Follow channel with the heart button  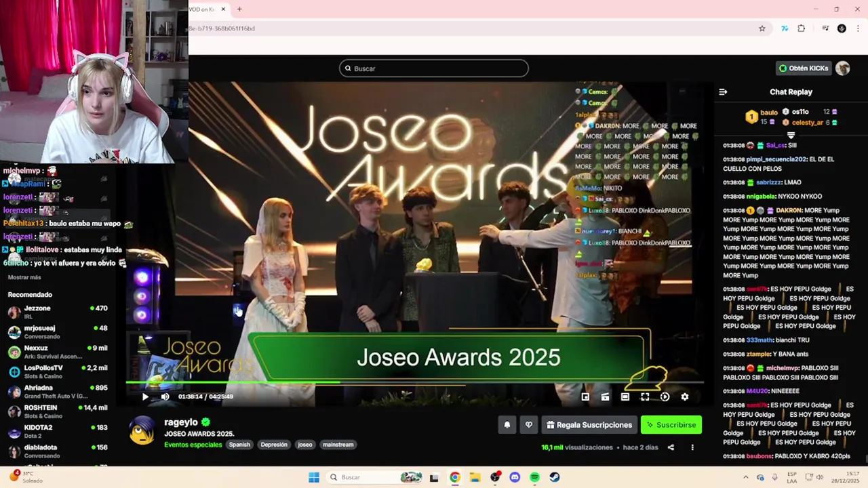click(x=529, y=425)
